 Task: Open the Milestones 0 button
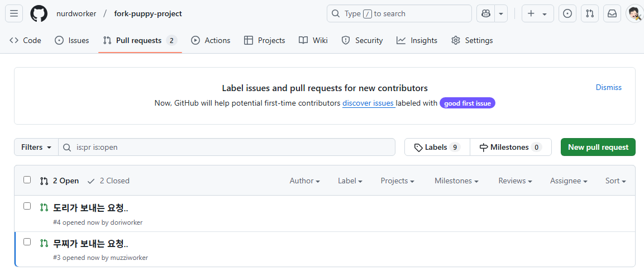[511, 147]
